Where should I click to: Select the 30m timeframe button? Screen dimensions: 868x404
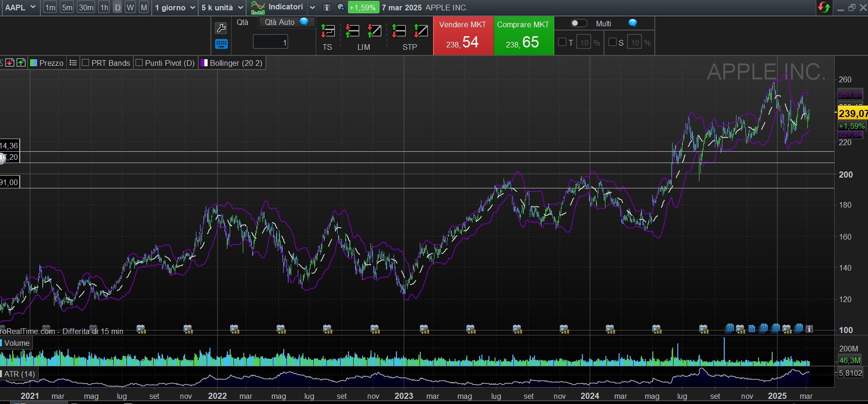pos(86,8)
